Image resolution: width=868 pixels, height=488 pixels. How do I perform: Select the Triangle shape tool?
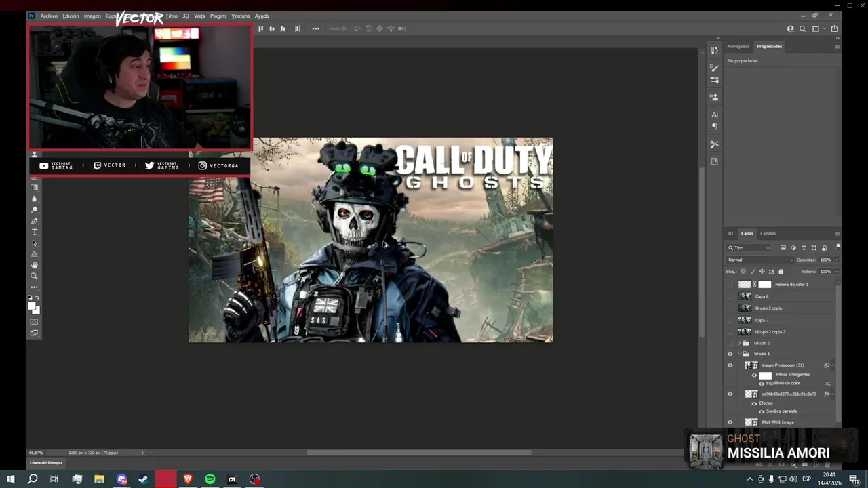coord(35,254)
